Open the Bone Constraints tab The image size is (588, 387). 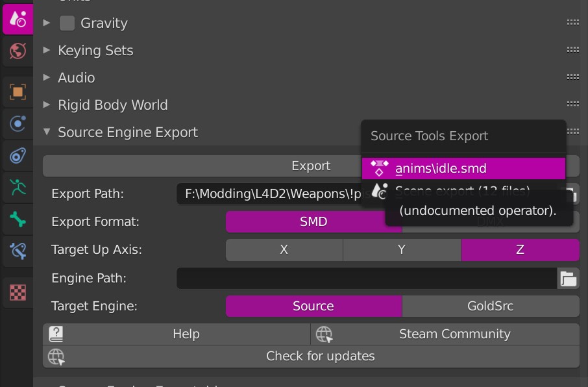pyautogui.click(x=18, y=250)
